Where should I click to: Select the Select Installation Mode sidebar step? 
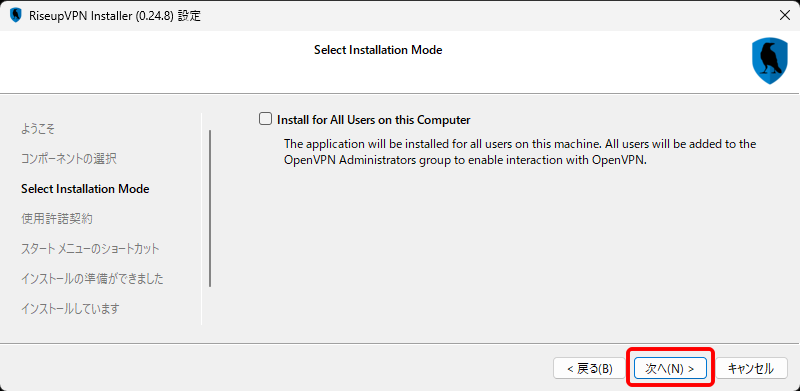point(85,189)
